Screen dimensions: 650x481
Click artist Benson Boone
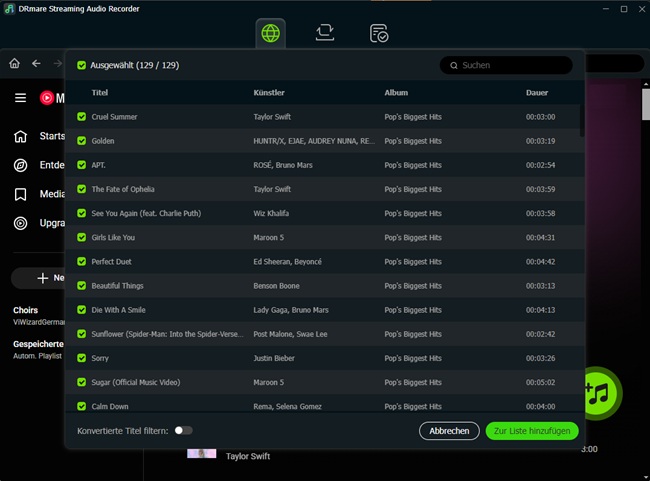276,286
